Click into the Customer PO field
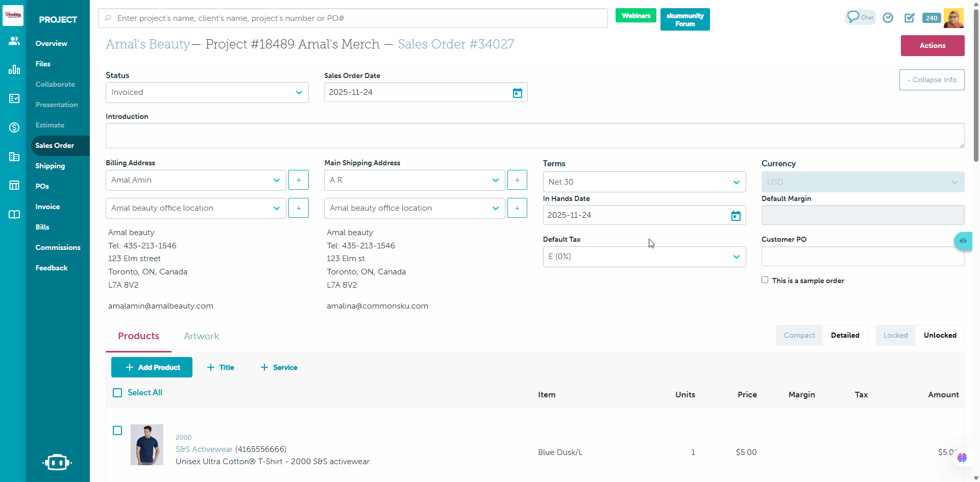 tap(862, 257)
